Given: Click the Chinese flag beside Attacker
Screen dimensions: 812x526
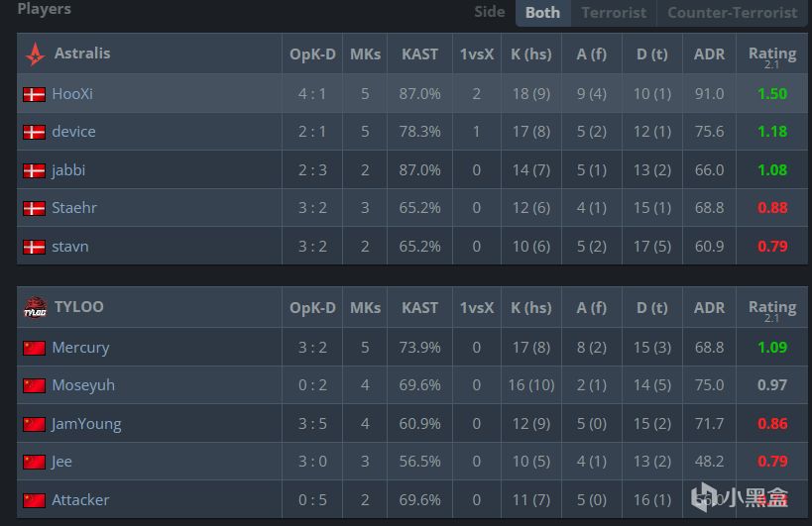Looking at the screenshot, I should point(35,500).
